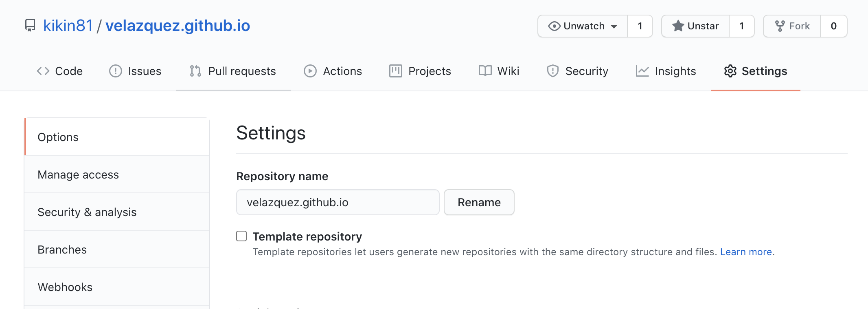
Task: Click the Template repository label text
Action: point(307,236)
